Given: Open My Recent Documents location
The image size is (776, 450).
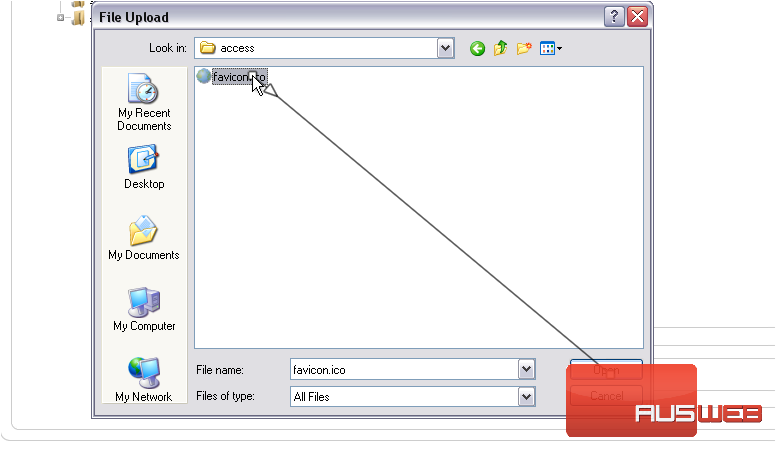Looking at the screenshot, I should point(144,102).
